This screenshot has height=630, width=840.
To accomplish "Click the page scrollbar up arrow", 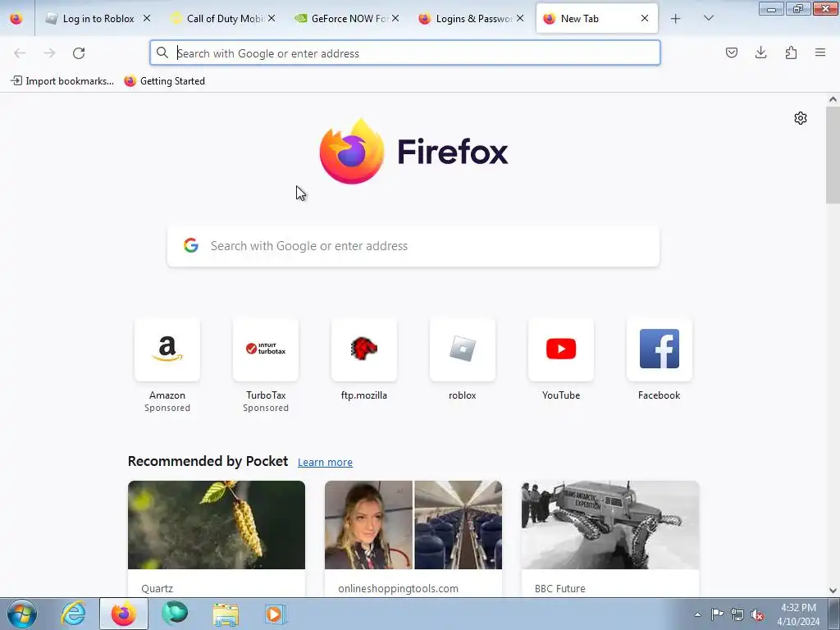I will (x=833, y=99).
